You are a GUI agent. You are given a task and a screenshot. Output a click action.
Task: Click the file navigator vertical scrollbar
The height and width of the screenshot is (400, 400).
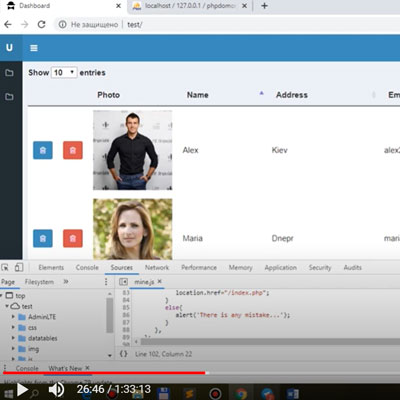coord(110,315)
